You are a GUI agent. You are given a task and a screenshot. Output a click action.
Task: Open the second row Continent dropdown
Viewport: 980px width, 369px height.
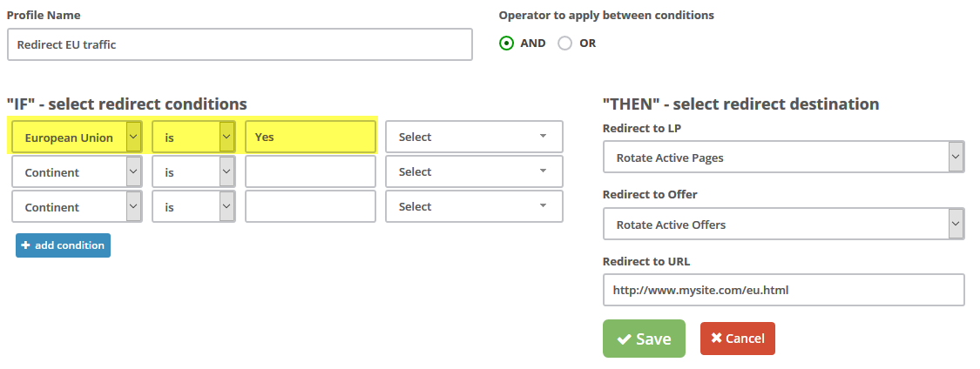click(77, 172)
